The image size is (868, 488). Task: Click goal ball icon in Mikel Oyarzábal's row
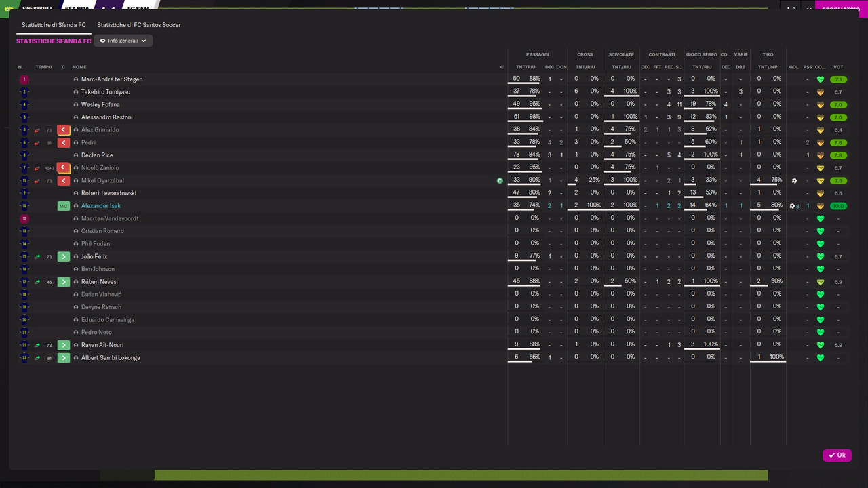[795, 181]
